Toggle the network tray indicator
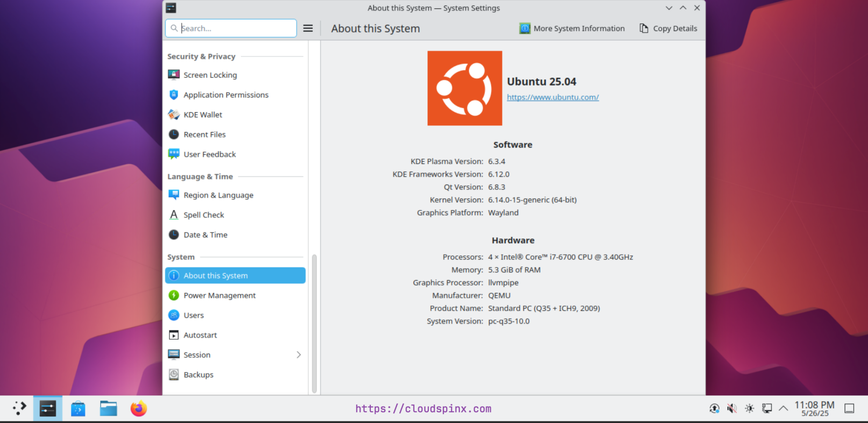The height and width of the screenshot is (423, 868). pos(767,408)
